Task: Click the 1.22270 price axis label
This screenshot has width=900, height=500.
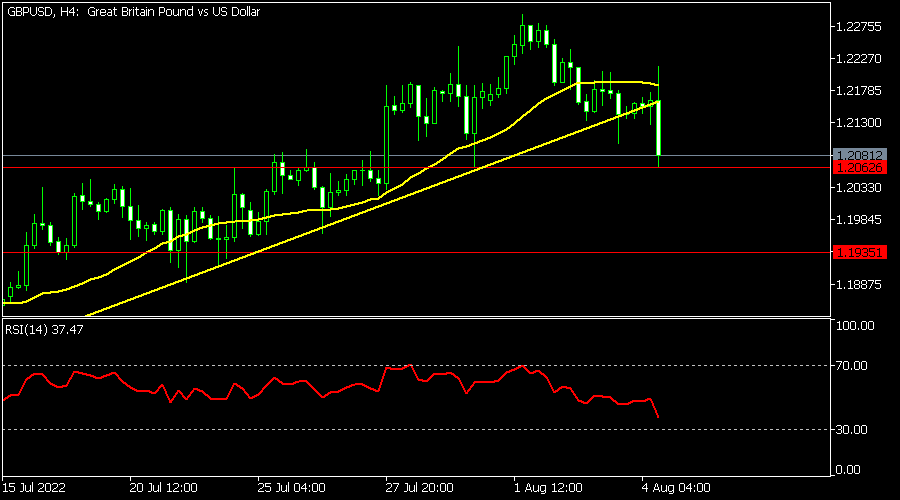Action: pos(859,59)
